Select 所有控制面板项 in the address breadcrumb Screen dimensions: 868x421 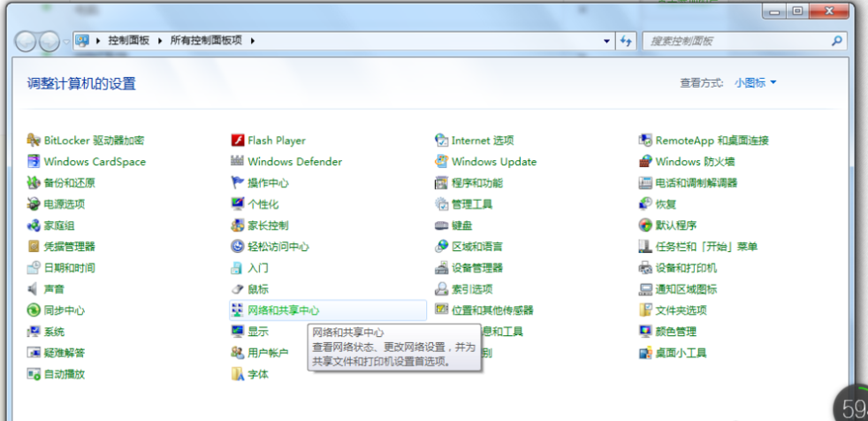[206, 41]
